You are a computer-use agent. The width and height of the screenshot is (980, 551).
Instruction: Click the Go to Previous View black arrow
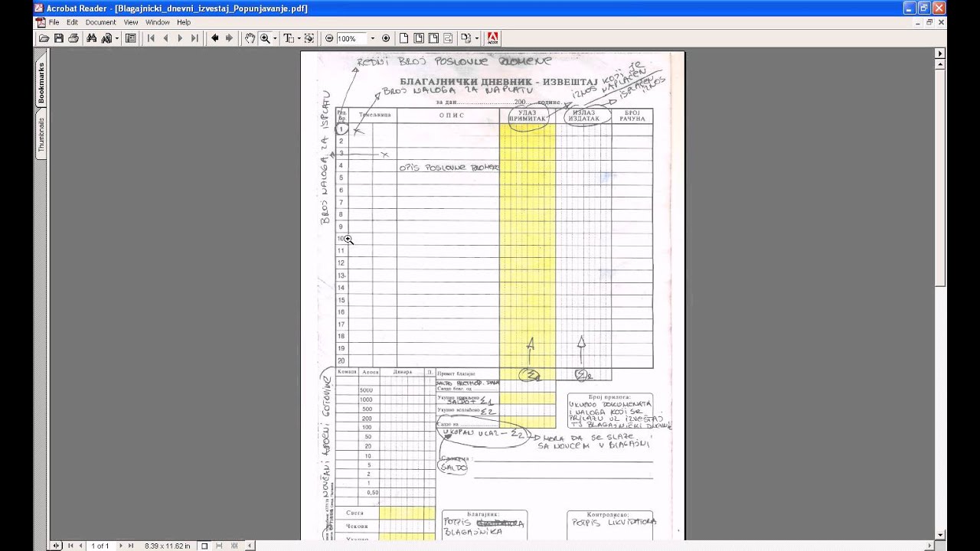[x=215, y=38]
